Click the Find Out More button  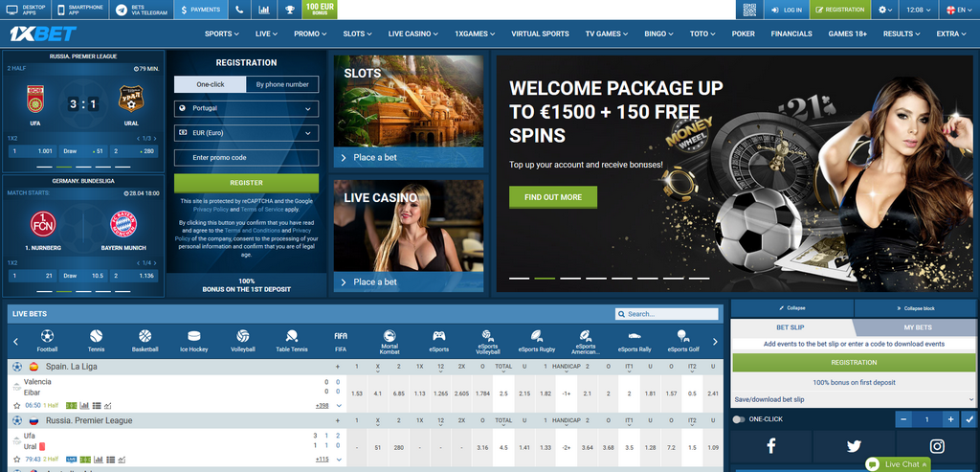point(553,197)
